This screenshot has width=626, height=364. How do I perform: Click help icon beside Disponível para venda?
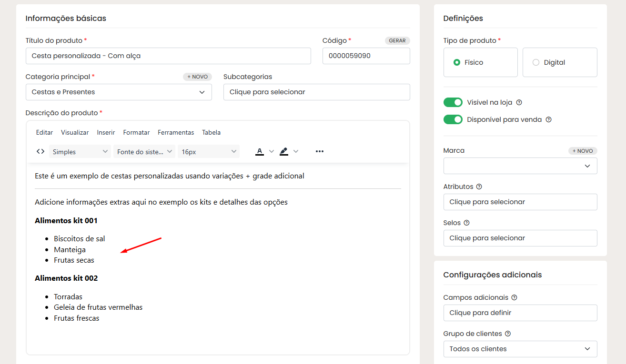pyautogui.click(x=548, y=119)
